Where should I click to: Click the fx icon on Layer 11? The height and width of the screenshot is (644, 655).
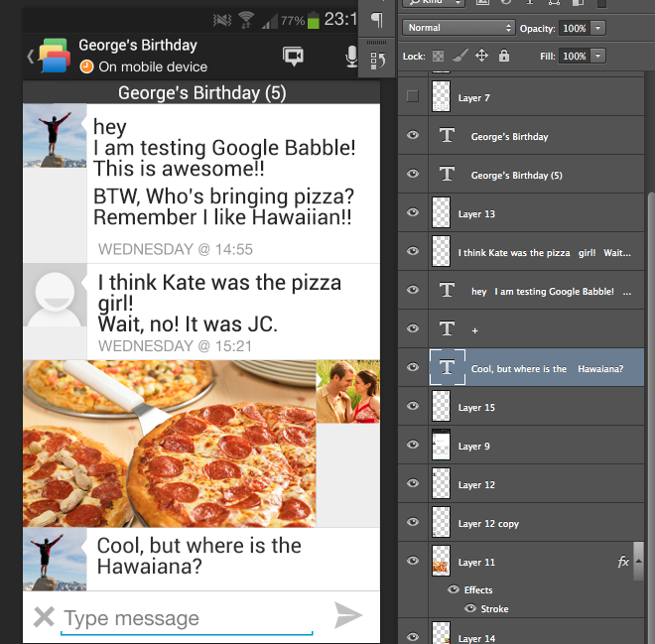(623, 562)
